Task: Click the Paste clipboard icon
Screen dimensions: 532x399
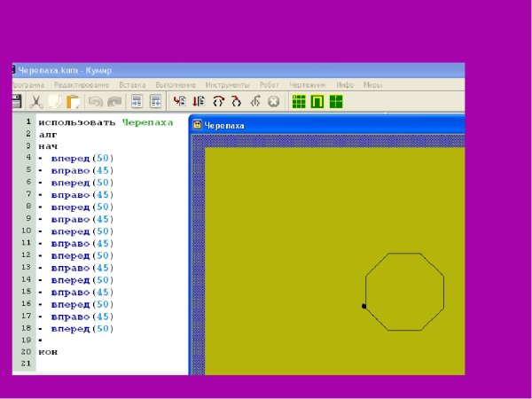Action: [73, 101]
